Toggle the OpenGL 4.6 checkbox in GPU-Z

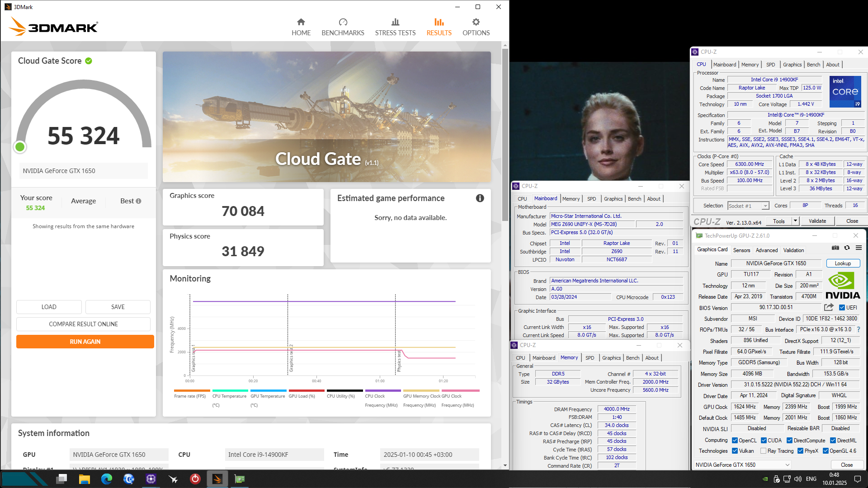pos(826,451)
